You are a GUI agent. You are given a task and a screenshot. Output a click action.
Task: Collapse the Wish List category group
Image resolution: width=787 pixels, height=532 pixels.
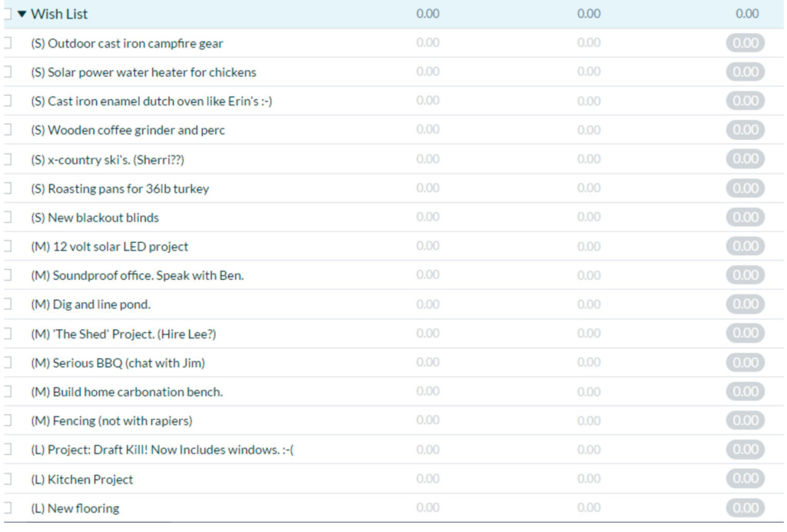22,14
